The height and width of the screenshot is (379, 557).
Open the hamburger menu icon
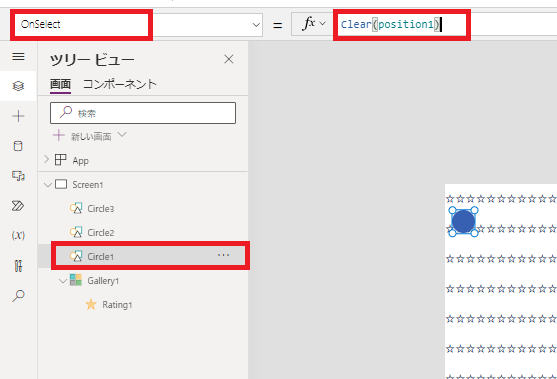pyautogui.click(x=18, y=56)
